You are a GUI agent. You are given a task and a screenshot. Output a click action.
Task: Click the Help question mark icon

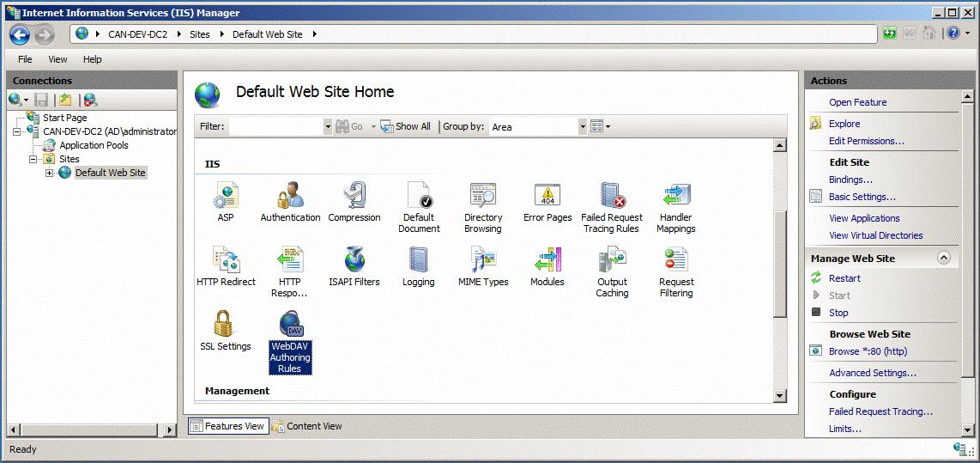(x=953, y=34)
